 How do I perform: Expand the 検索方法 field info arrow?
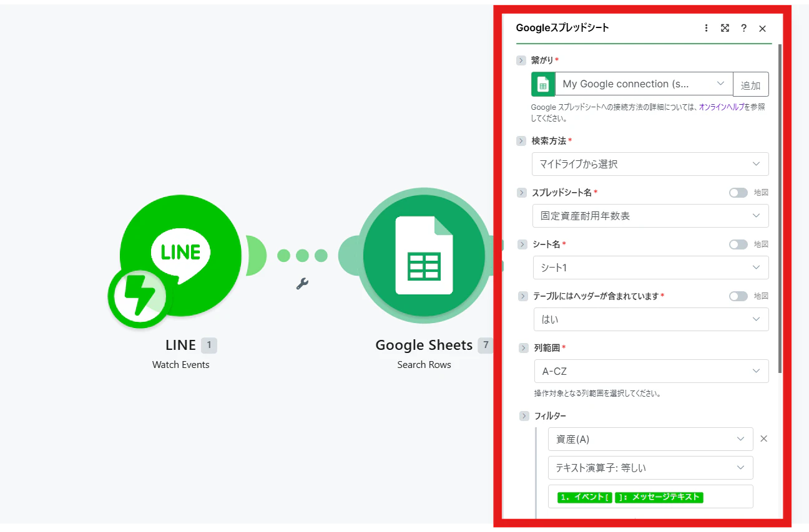(x=521, y=141)
